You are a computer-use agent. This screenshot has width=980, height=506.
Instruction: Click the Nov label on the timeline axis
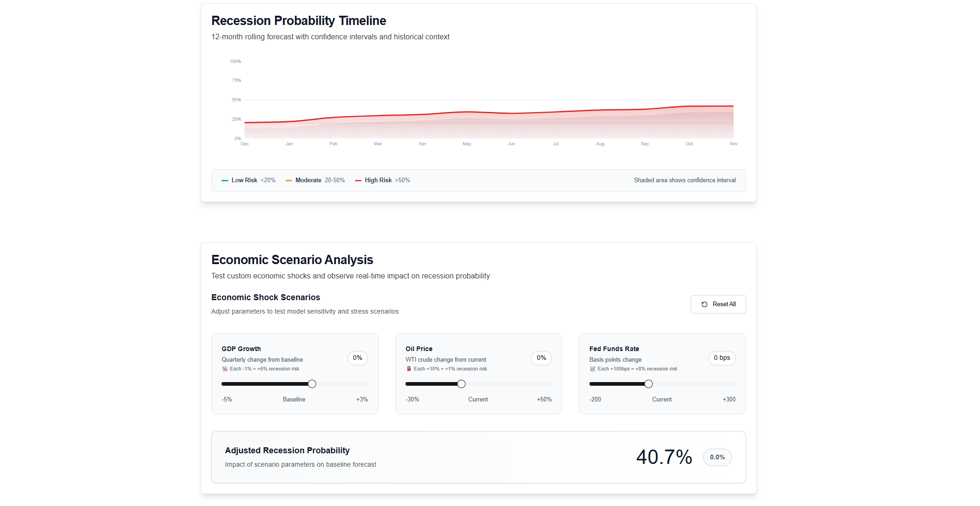tap(734, 144)
